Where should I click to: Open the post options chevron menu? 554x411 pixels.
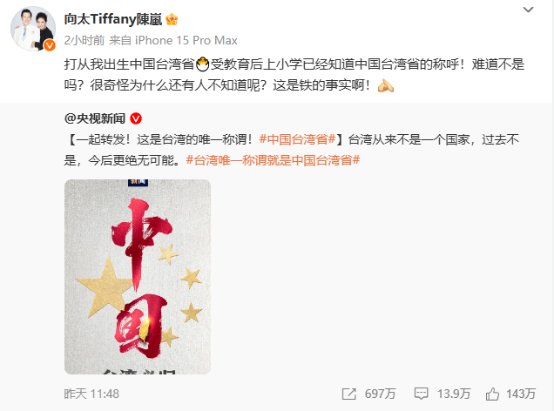[528, 10]
